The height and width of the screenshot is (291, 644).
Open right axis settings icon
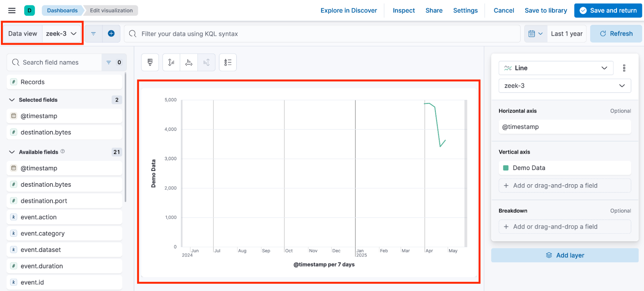[207, 62]
